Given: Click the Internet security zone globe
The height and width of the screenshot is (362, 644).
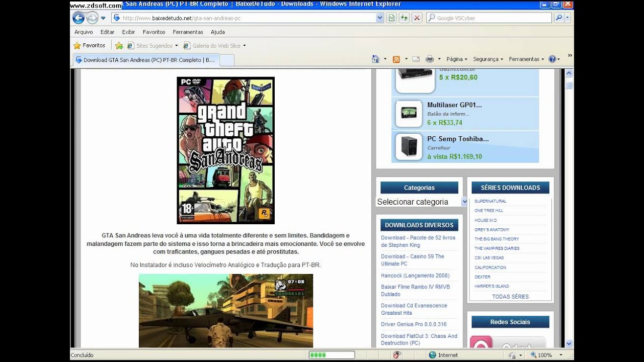Looking at the screenshot, I should click(x=432, y=355).
